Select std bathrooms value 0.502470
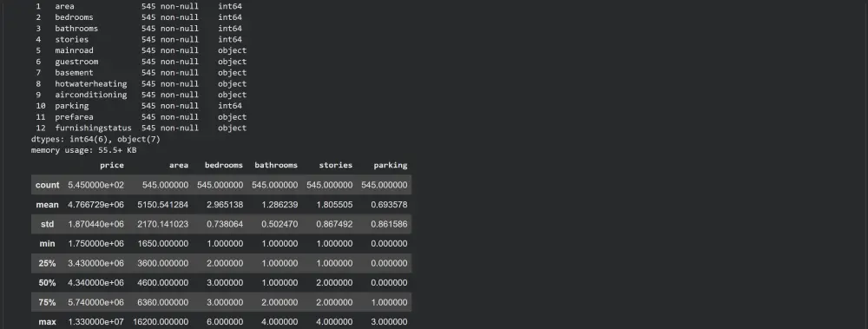The height and width of the screenshot is (329, 868). (x=279, y=224)
